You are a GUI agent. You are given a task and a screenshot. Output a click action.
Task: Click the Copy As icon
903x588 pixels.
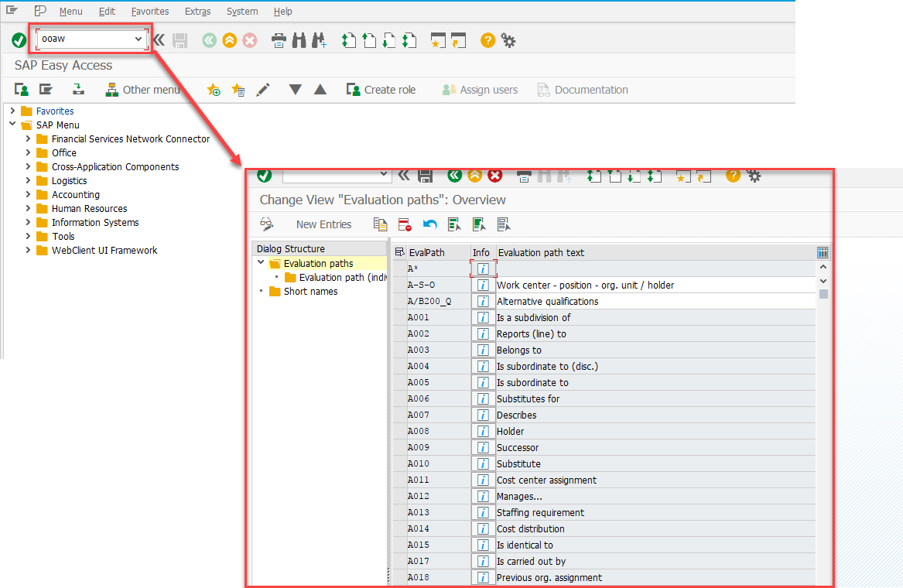pos(380,224)
